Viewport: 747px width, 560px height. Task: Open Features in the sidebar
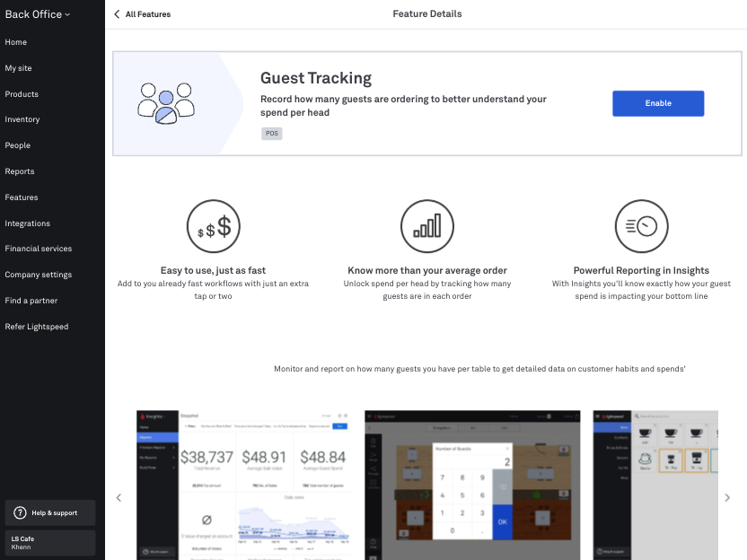coord(22,197)
